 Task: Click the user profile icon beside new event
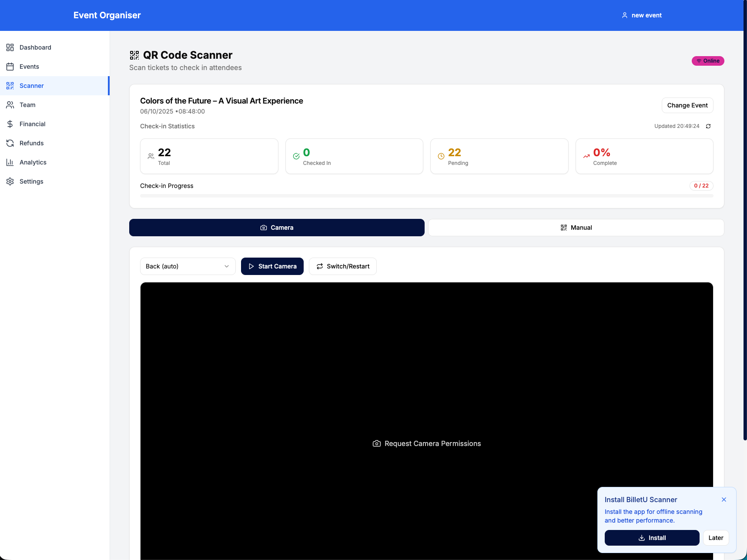625,15
